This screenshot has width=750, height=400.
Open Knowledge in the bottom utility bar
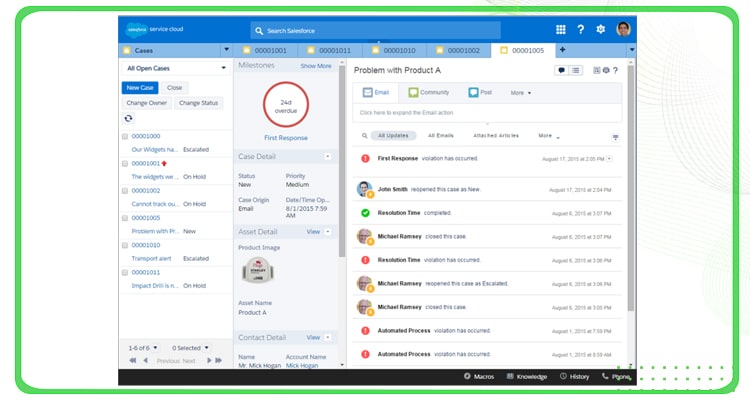pos(527,377)
